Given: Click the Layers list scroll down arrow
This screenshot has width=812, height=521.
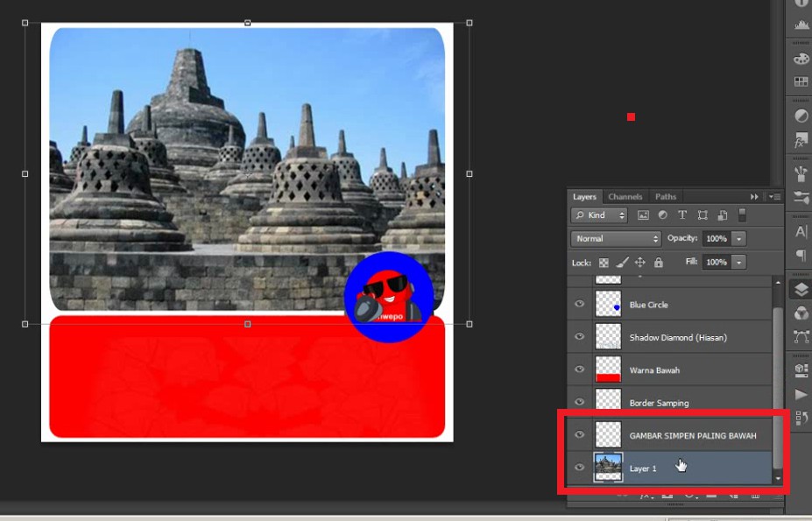Looking at the screenshot, I should 778,479.
